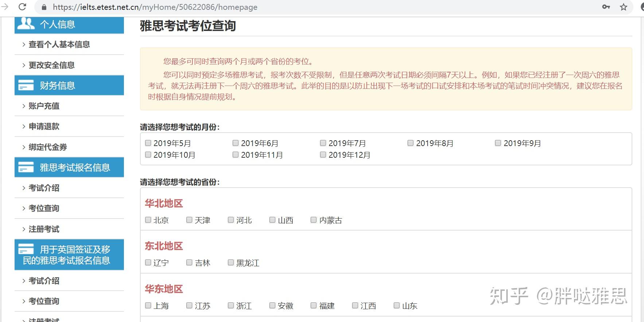Select the 吉林 province checkbox

189,262
